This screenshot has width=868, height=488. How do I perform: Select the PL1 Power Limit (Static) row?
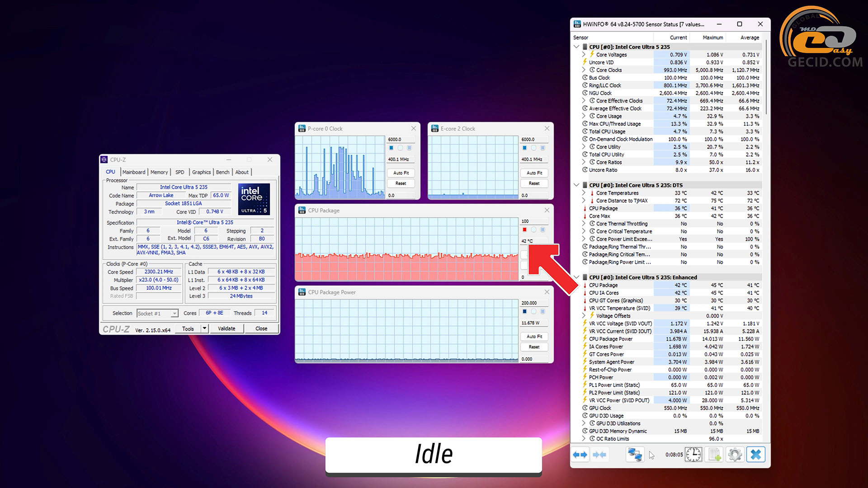click(671, 385)
